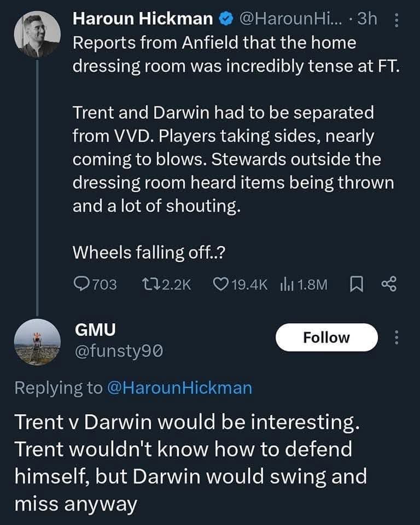The width and height of the screenshot is (420, 525).
Task: Open more options on Haroun's tweet
Action: [396, 20]
